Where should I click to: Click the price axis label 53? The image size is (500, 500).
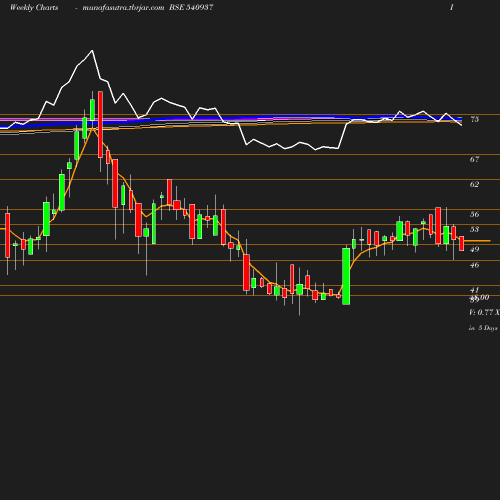(475, 229)
